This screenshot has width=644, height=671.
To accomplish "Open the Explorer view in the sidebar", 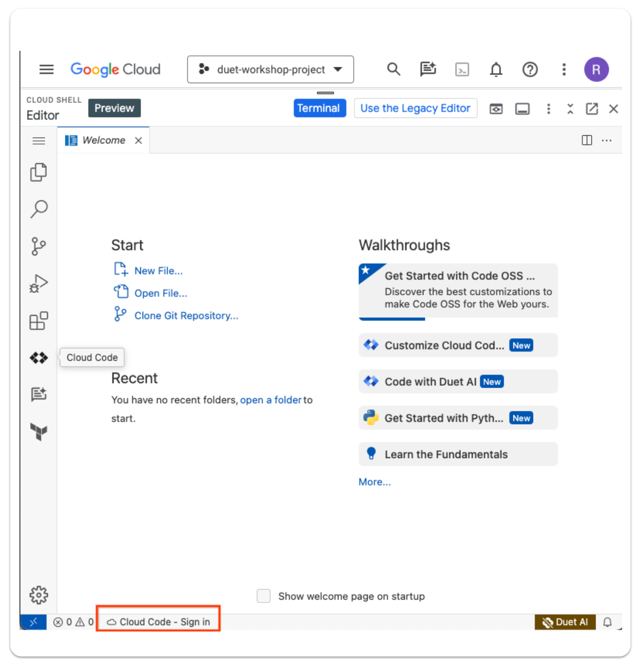I will click(x=39, y=172).
